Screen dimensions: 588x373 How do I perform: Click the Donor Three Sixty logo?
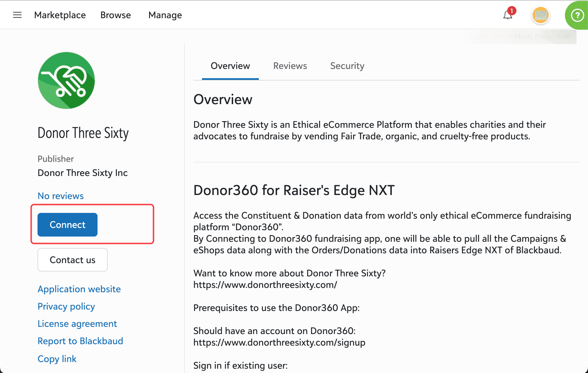point(66,80)
